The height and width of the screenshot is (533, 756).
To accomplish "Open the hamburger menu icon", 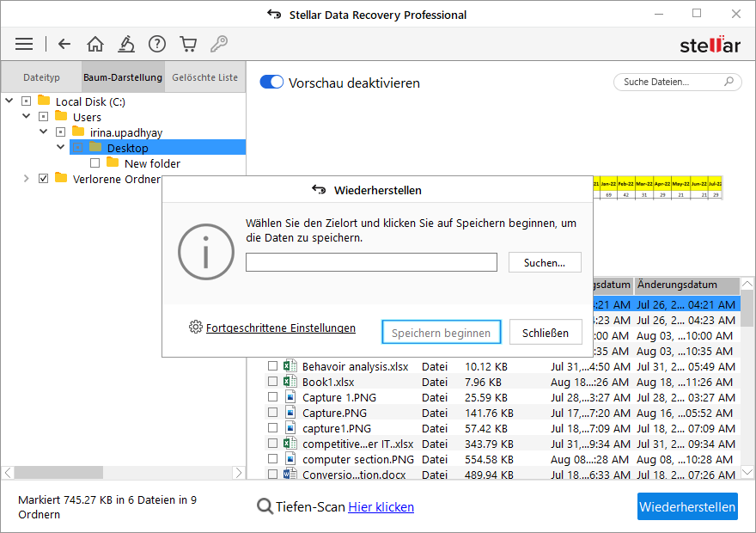I will pos(24,45).
